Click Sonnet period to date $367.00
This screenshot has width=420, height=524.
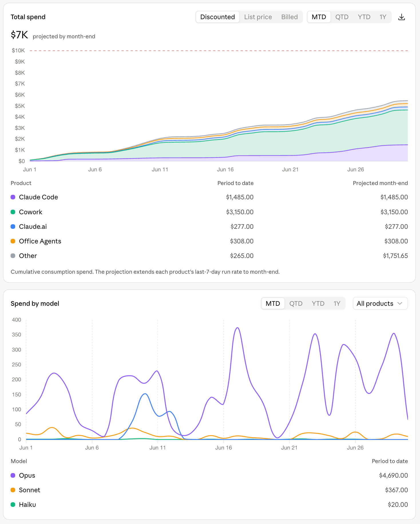pyautogui.click(x=397, y=490)
